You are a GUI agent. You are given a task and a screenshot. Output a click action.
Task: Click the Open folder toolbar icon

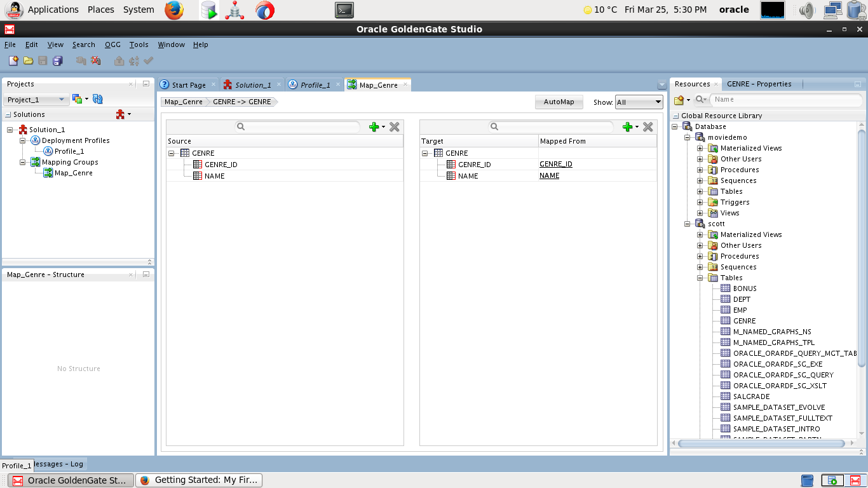[28, 60]
